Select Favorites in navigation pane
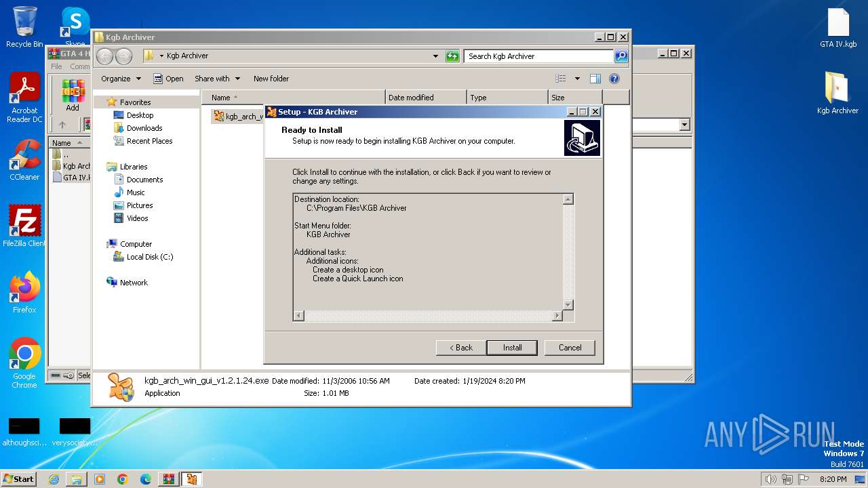The image size is (868, 488). 135,102
